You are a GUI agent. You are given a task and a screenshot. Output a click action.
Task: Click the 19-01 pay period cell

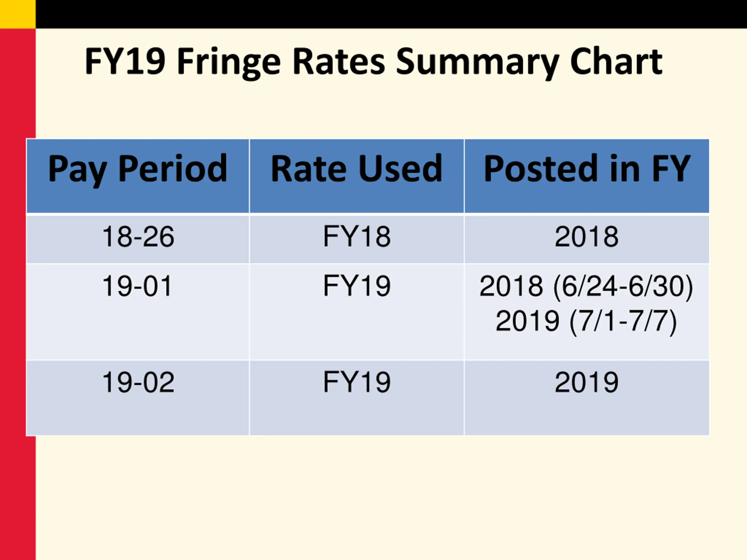[x=137, y=286]
